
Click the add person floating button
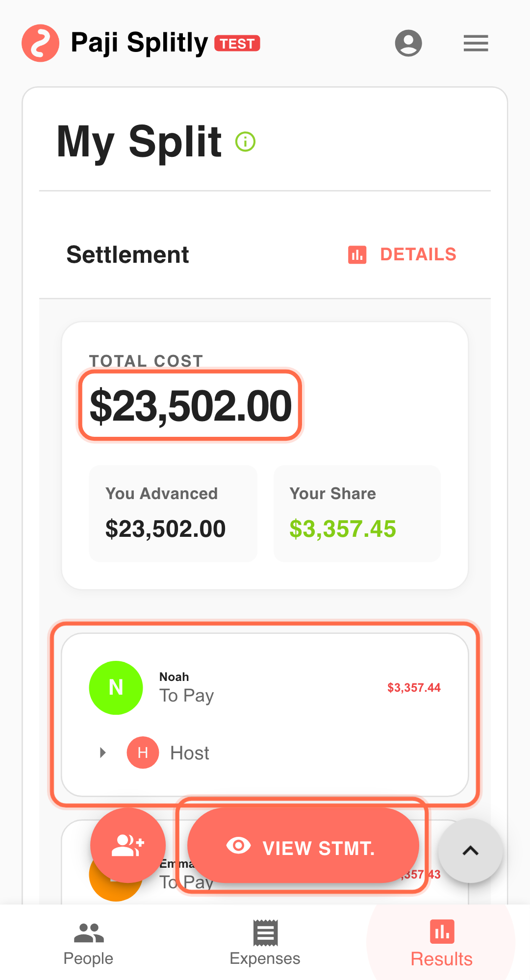click(128, 845)
